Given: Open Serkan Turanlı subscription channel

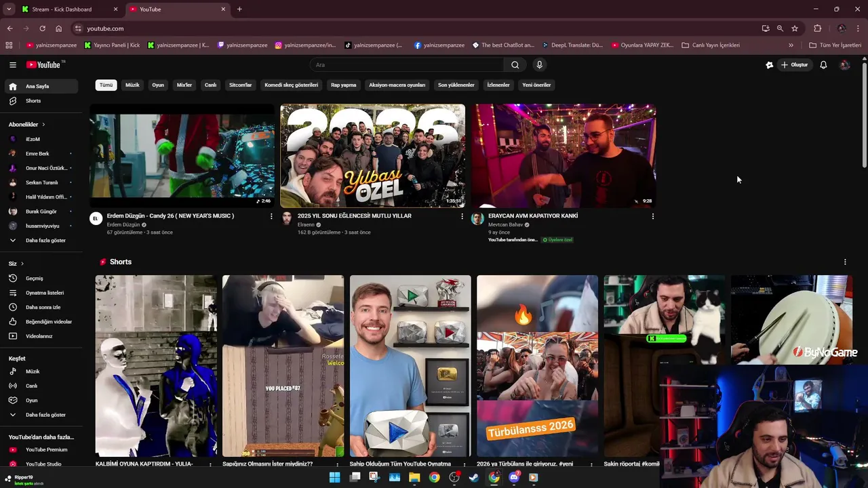Looking at the screenshot, I should click(x=40, y=182).
